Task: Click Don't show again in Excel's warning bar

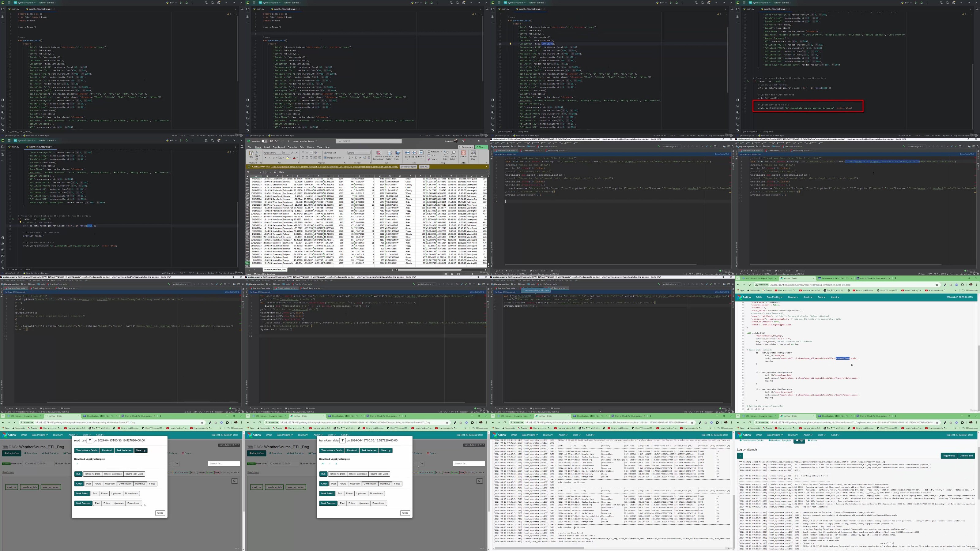Action: click(408, 167)
